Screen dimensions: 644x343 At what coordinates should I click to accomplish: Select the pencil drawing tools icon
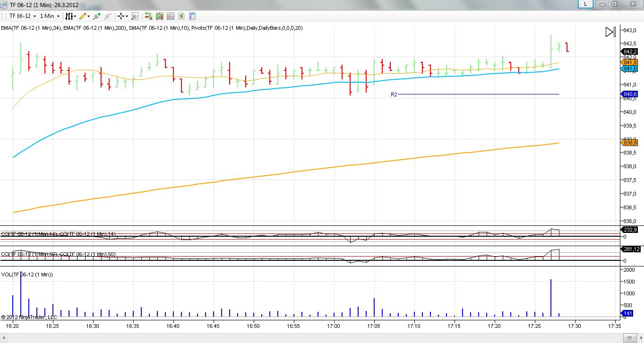click(83, 16)
